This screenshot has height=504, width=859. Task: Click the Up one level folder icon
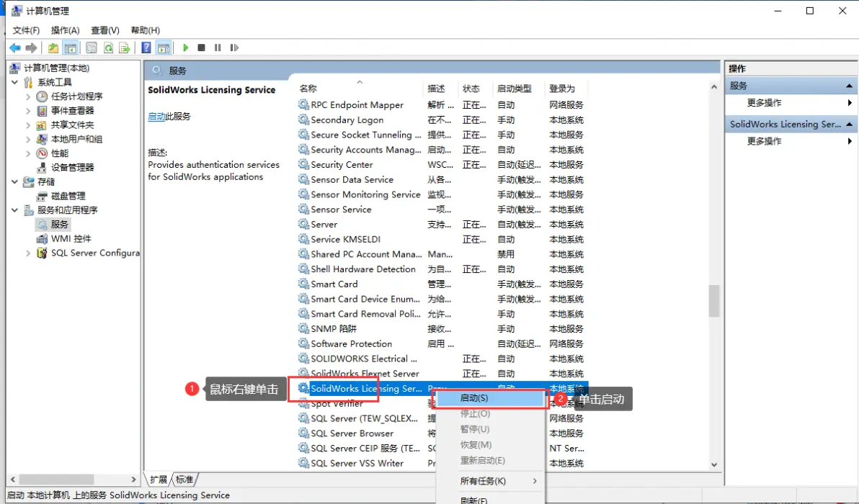(53, 48)
